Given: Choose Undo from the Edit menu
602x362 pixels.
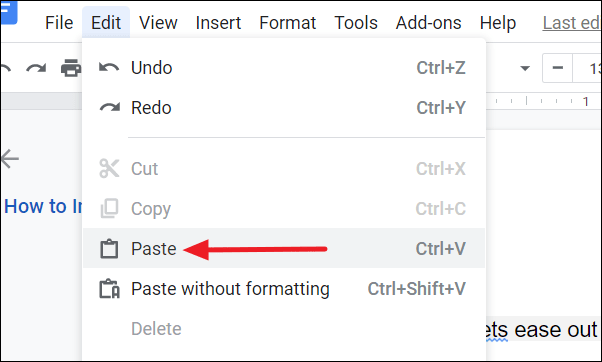Looking at the screenshot, I should tap(284, 68).
